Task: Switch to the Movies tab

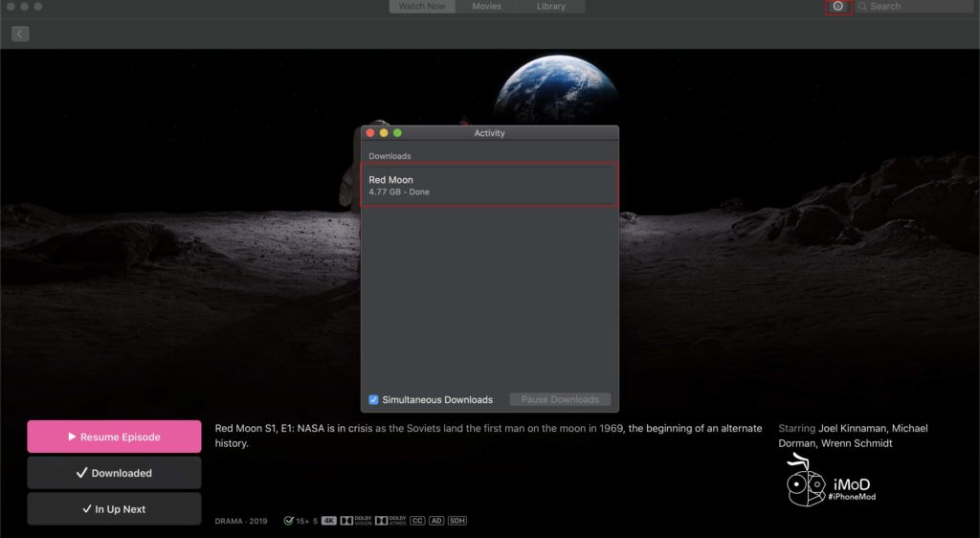Action: pos(487,7)
